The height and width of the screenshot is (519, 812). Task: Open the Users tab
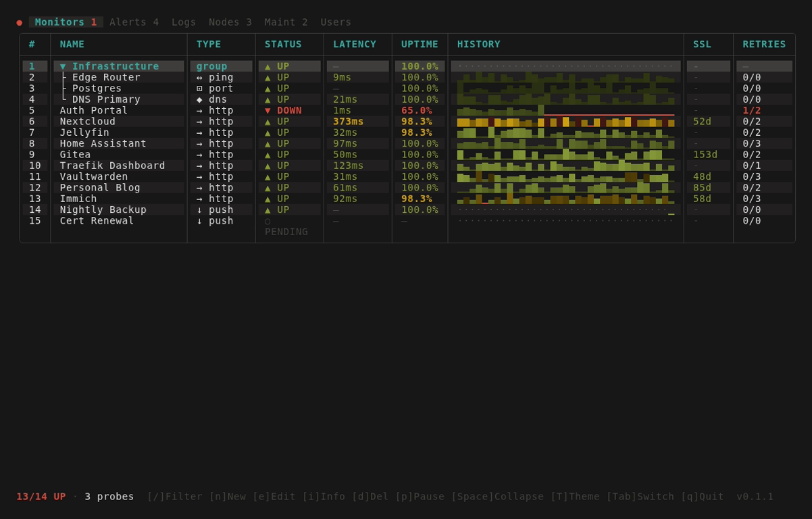coord(336,22)
